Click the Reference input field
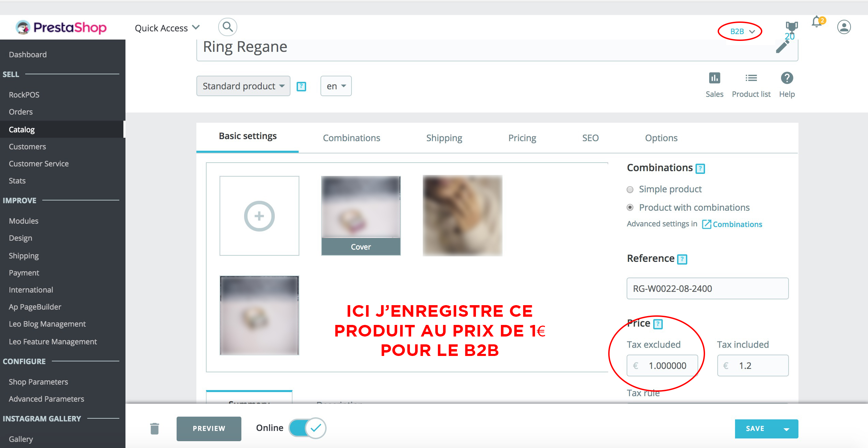The width and height of the screenshot is (868, 448). (x=707, y=288)
